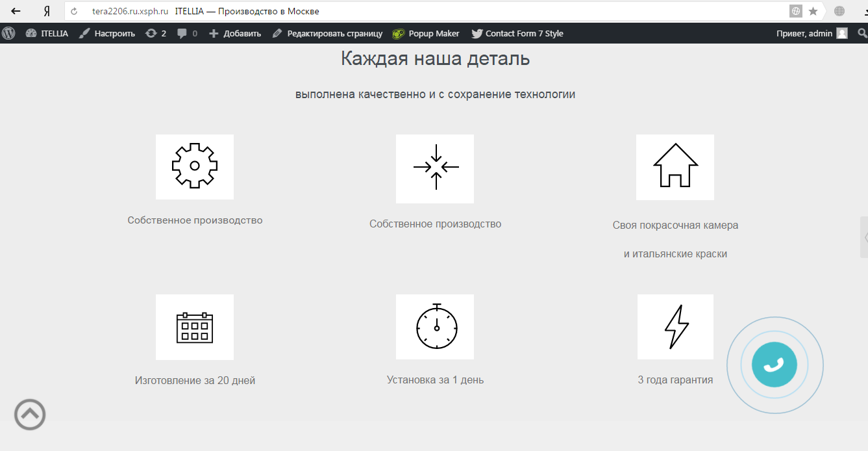The image size is (868, 451).
Task: Expand the side panel tab on right edge
Action: point(864,237)
